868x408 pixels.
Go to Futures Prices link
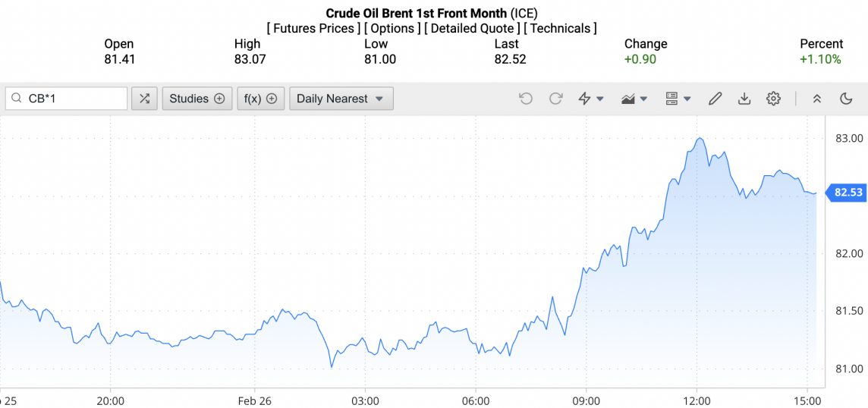point(314,28)
